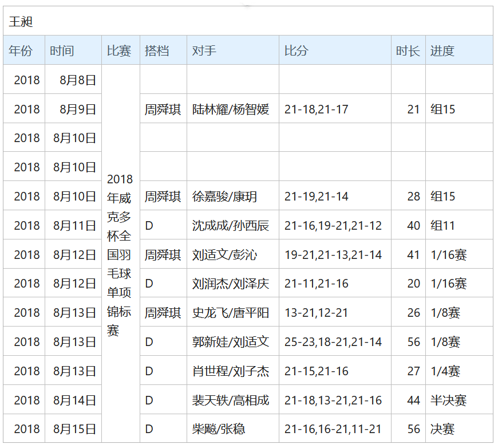This screenshot has width=498, height=448.
Task: Select the 进度 column header
Action: (442, 50)
